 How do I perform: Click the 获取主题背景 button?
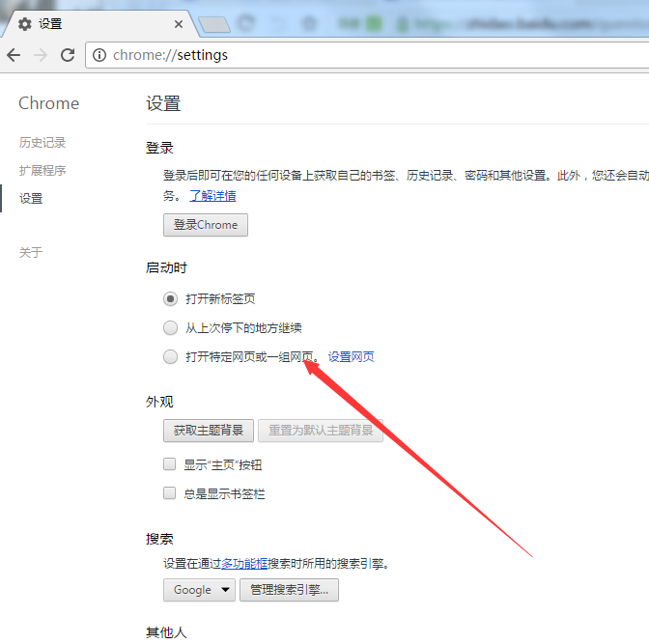click(x=209, y=431)
